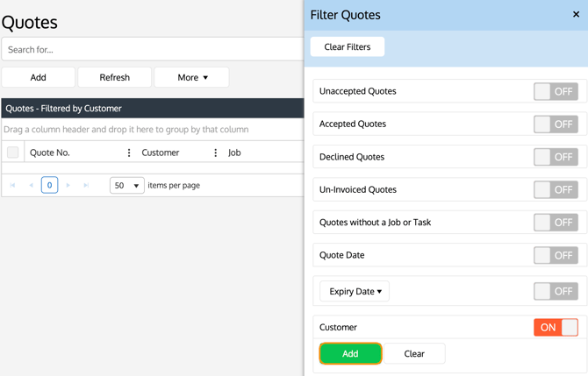The image size is (588, 376).
Task: Go to first page of results
Action: (x=13, y=186)
